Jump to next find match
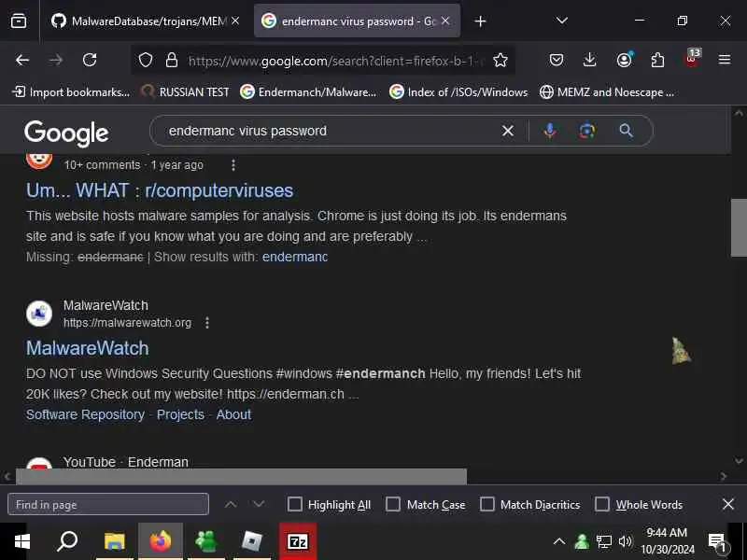 point(259,504)
